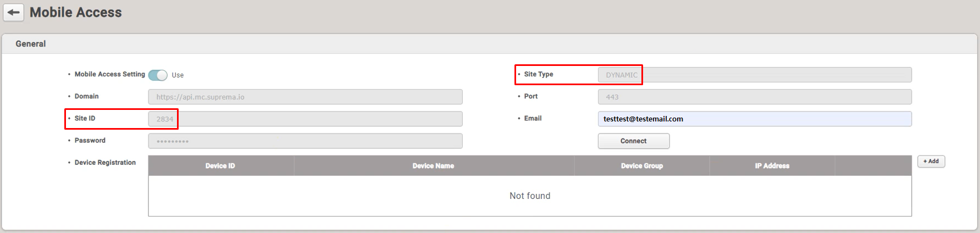Click the General section header
Screen dimensions: 980x233
(x=31, y=44)
